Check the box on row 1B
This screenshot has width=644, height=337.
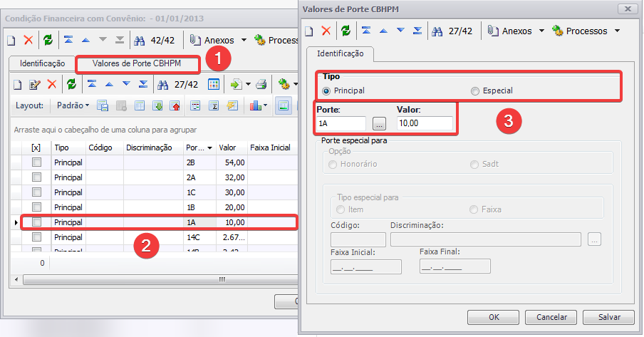pyautogui.click(x=36, y=207)
